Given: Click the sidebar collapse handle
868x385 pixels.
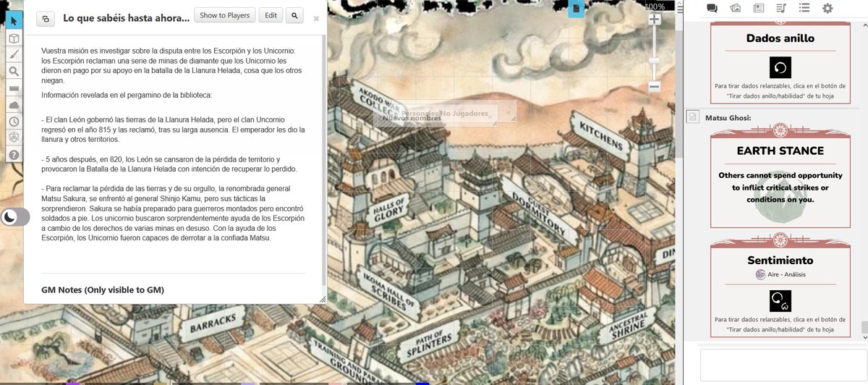Looking at the screenshot, I should click(x=680, y=8).
